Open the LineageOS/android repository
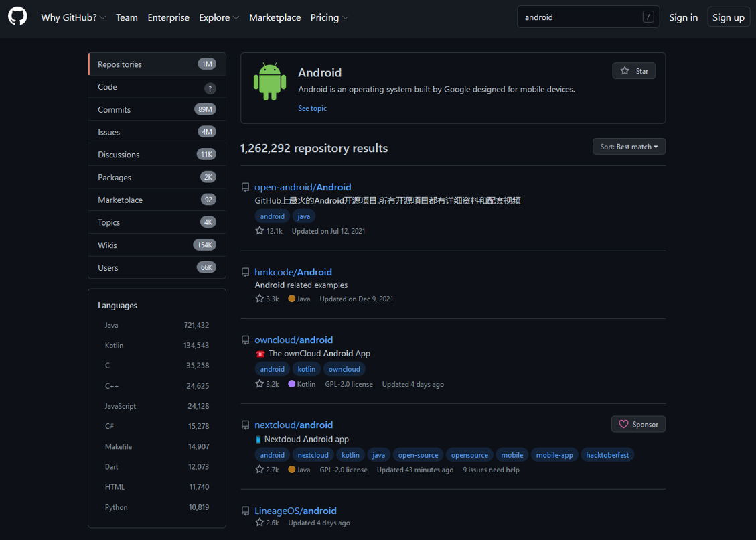This screenshot has height=540, width=756. tap(295, 511)
